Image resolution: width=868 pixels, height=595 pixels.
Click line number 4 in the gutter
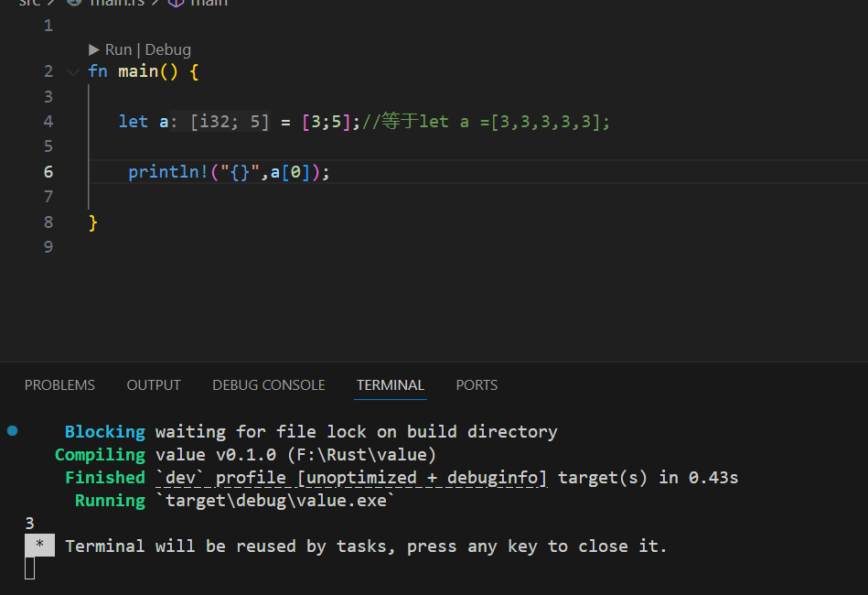pyautogui.click(x=48, y=122)
